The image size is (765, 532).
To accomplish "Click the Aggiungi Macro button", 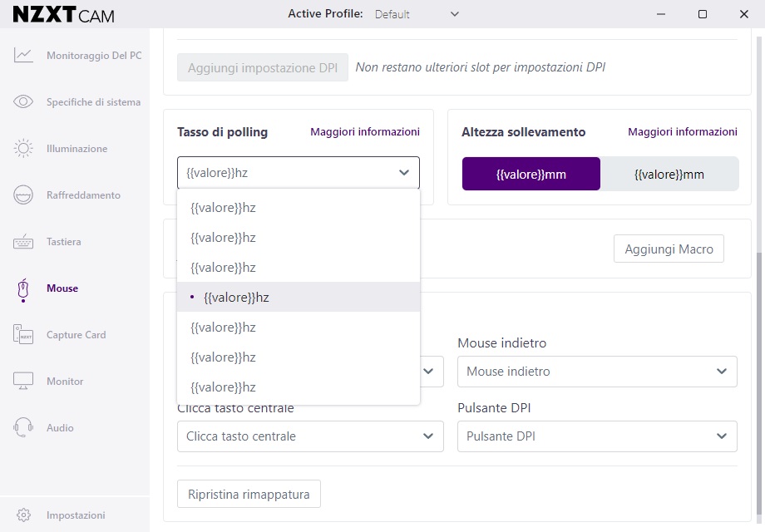I will coord(669,249).
